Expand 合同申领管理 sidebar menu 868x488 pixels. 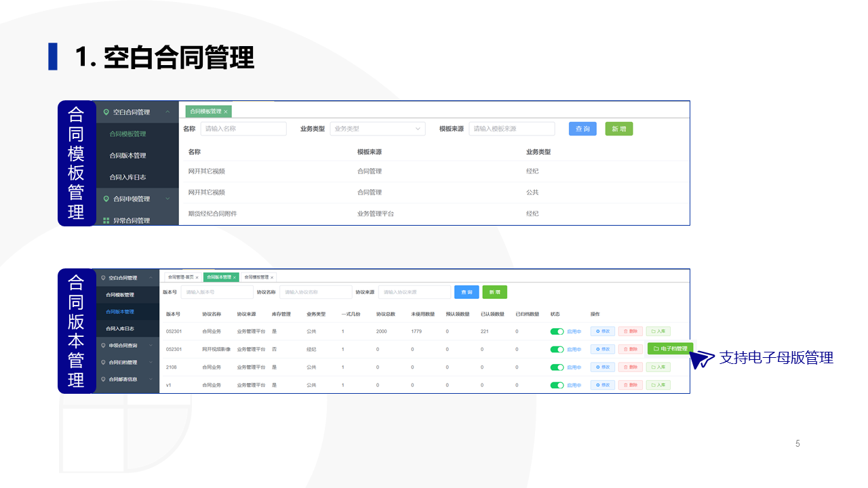click(x=167, y=199)
